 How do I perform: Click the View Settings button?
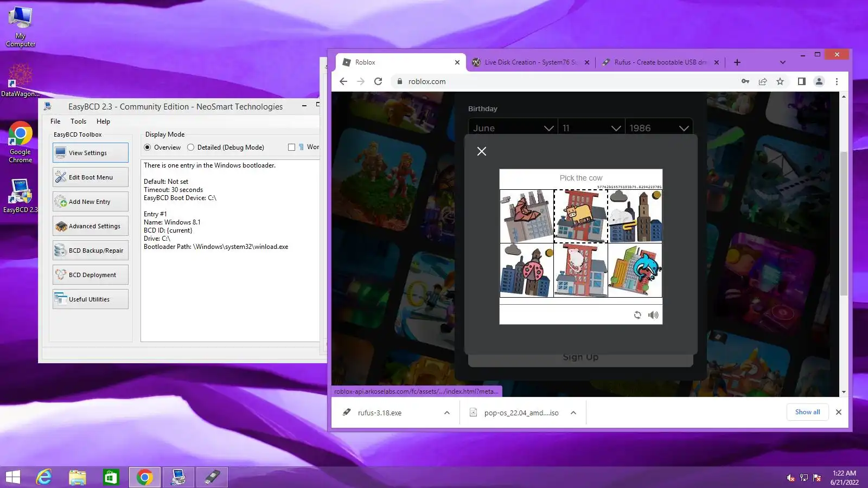pos(91,153)
